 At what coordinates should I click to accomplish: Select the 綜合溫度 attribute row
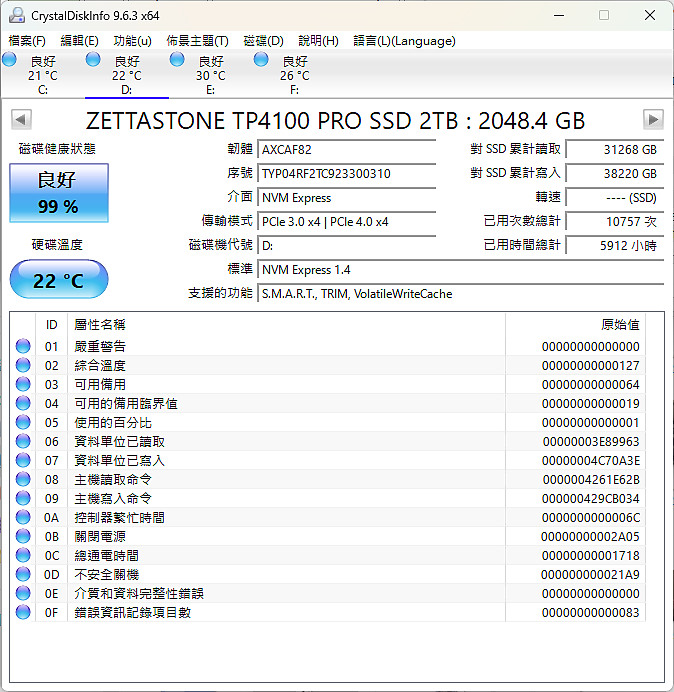click(328, 365)
